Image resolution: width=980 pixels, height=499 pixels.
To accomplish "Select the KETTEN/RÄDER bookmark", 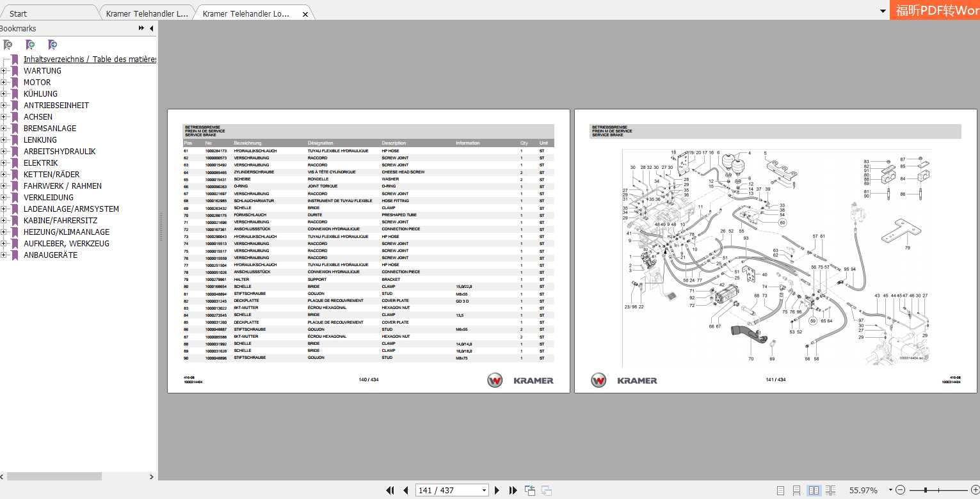I will pos(52,175).
